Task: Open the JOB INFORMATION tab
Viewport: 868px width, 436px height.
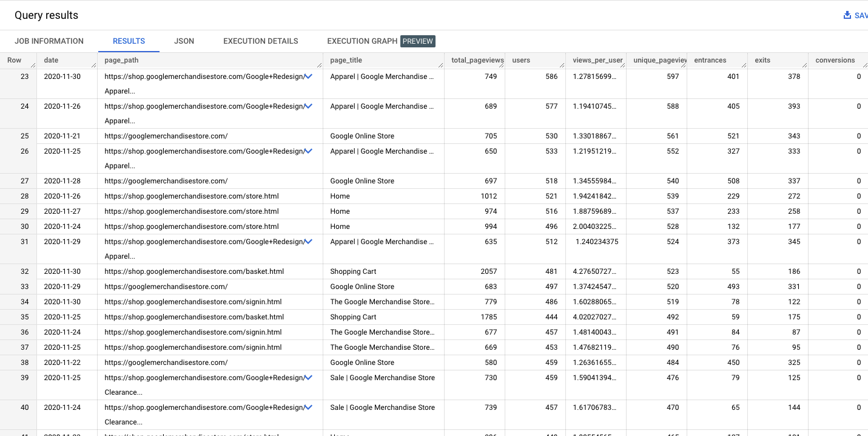Action: pos(49,41)
